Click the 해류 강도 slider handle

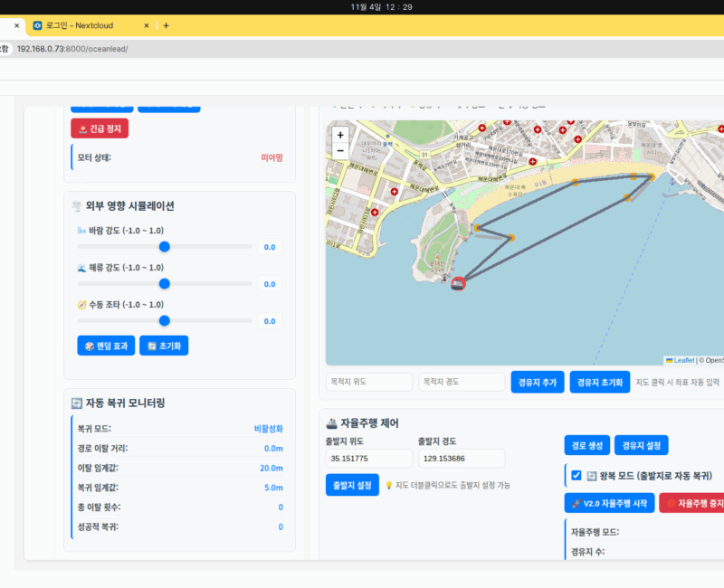pyautogui.click(x=165, y=283)
